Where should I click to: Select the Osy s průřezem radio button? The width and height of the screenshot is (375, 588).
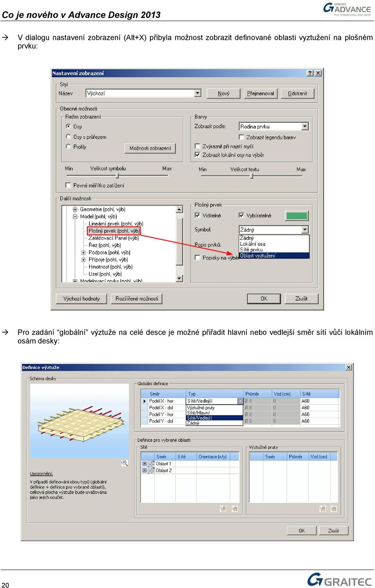[68, 137]
